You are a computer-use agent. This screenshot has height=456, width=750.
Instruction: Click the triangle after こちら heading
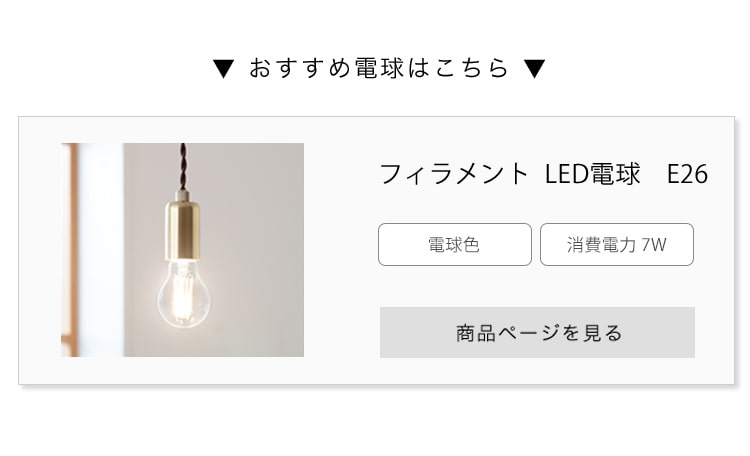535,69
